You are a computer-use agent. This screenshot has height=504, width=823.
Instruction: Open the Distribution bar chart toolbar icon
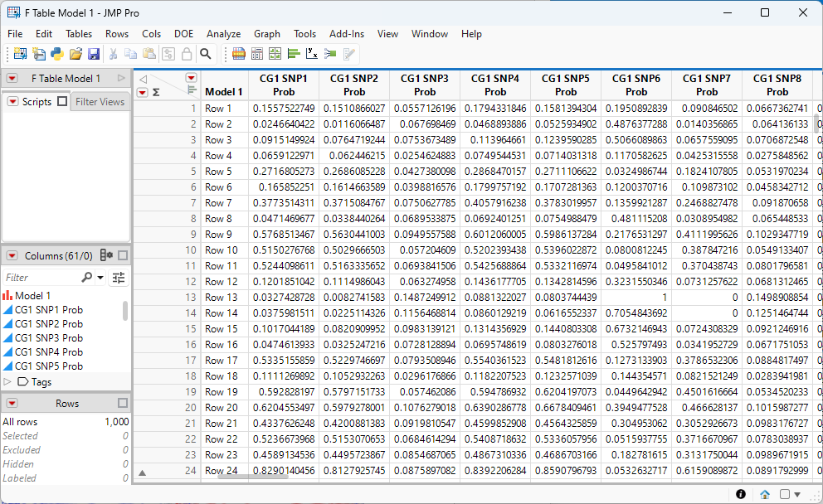coord(294,54)
